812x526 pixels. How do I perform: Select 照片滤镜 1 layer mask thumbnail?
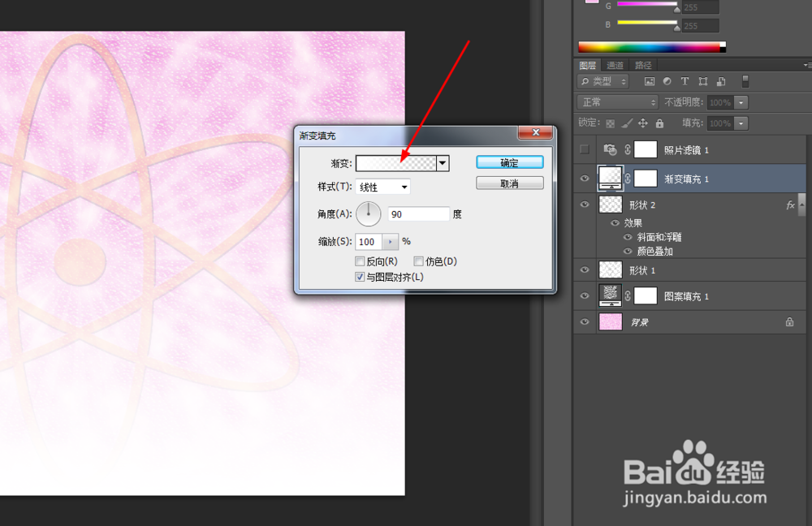tap(646, 149)
